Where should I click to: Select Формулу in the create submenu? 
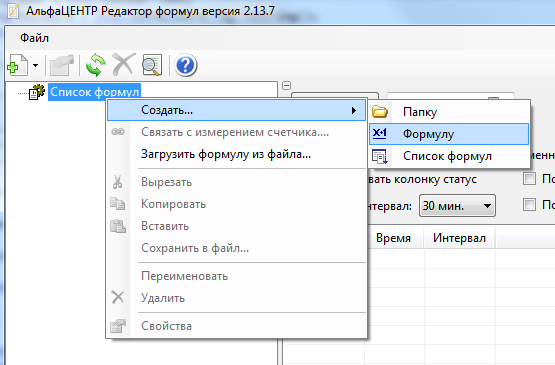449,134
